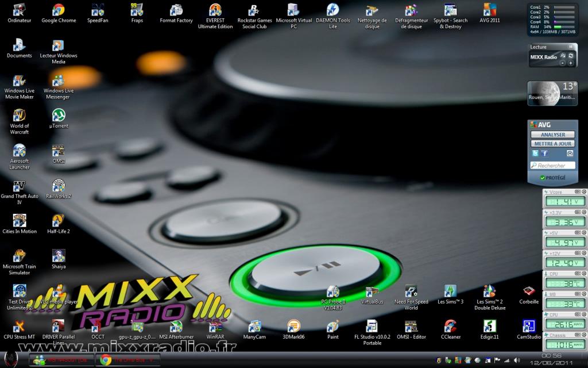Open PC Probe II V1.04.83 icon
The width and height of the screenshot is (588, 368).
click(x=333, y=297)
